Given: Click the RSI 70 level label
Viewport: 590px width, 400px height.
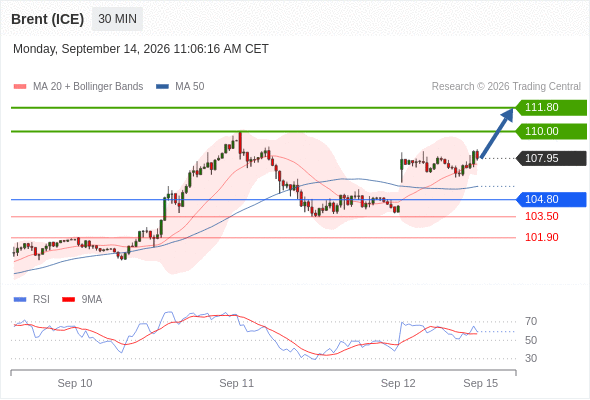Looking at the screenshot, I should [x=531, y=321].
